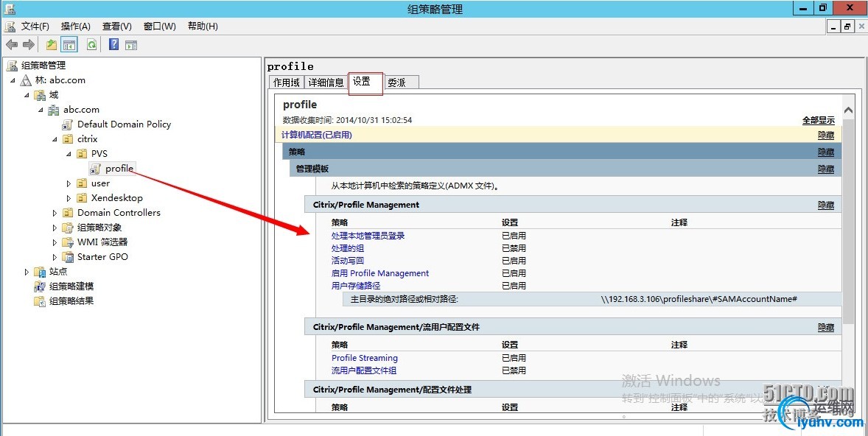Click 隐藏 on the 管理模板 row
This screenshot has width=868, height=436.
826,169
